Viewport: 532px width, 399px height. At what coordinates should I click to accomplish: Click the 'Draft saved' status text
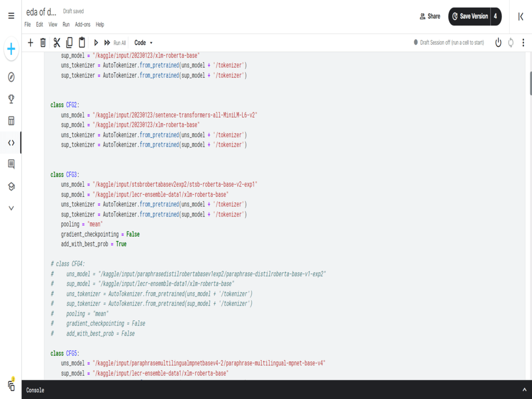point(73,11)
